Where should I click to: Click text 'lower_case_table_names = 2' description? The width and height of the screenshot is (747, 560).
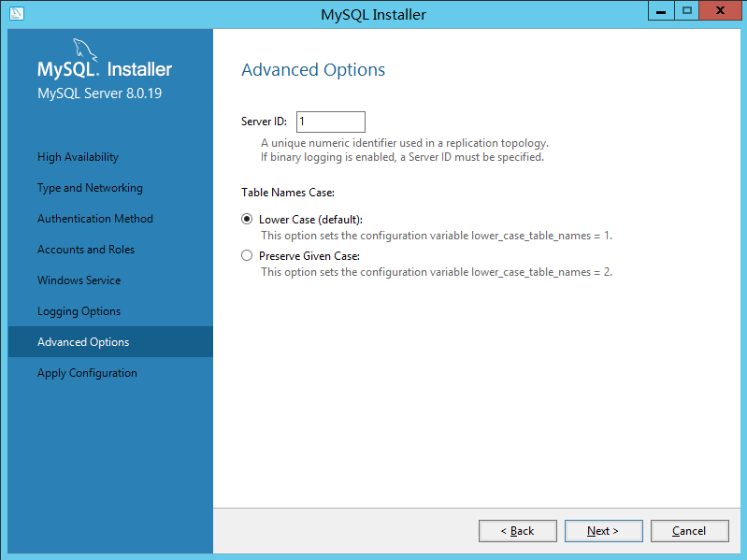click(x=437, y=272)
